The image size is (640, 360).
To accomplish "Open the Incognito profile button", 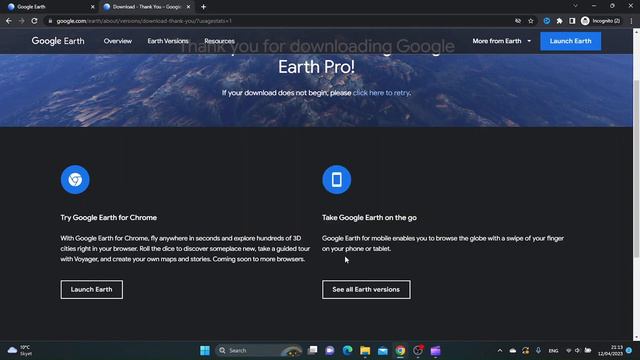I will point(601,21).
